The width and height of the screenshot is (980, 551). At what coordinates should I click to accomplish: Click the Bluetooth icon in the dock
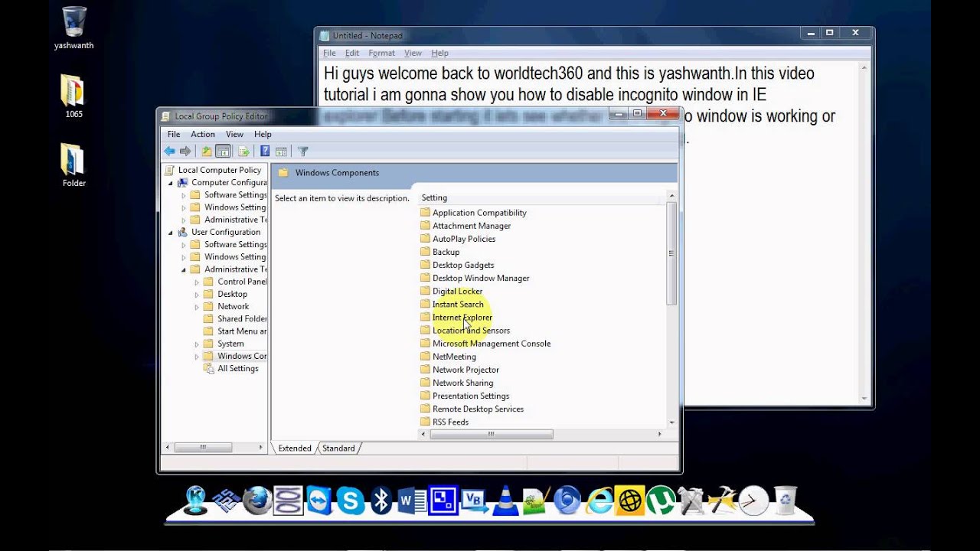(381, 501)
